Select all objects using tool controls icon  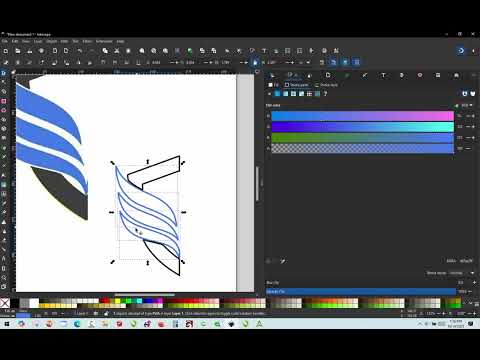(6, 62)
